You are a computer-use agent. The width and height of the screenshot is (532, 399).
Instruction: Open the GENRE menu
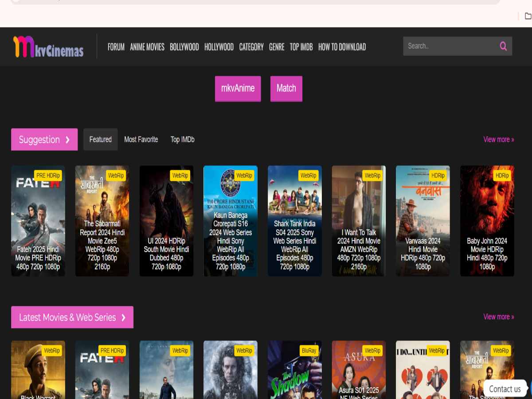277,47
